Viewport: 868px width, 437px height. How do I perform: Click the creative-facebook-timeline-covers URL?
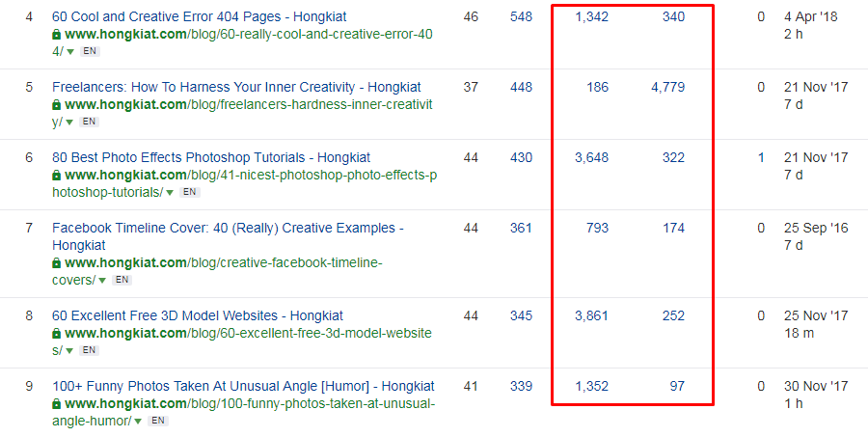(218, 271)
